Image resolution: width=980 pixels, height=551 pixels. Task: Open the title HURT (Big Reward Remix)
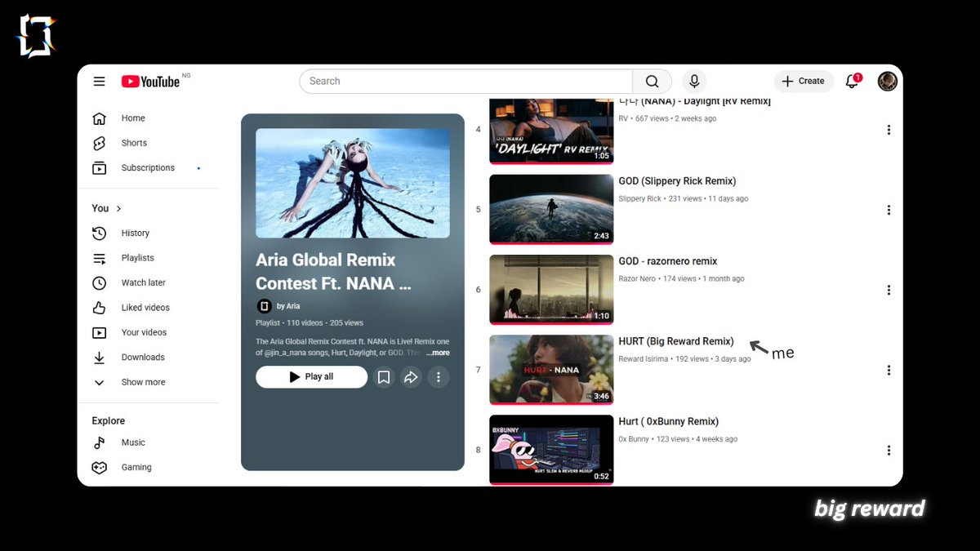tap(675, 341)
